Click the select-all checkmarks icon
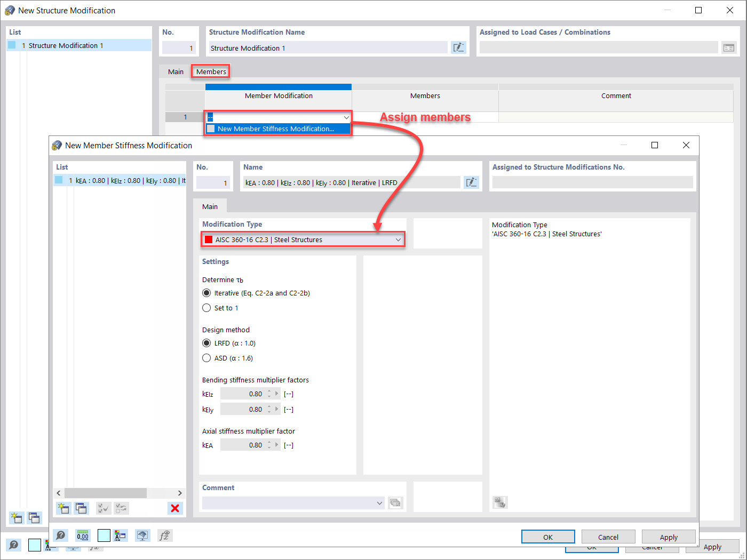 [104, 508]
